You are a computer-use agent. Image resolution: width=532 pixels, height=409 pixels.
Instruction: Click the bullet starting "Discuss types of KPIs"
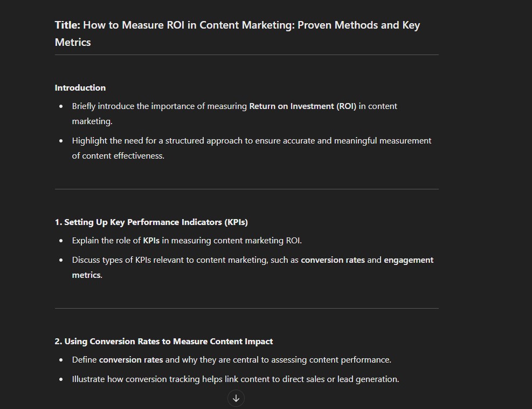click(252, 267)
